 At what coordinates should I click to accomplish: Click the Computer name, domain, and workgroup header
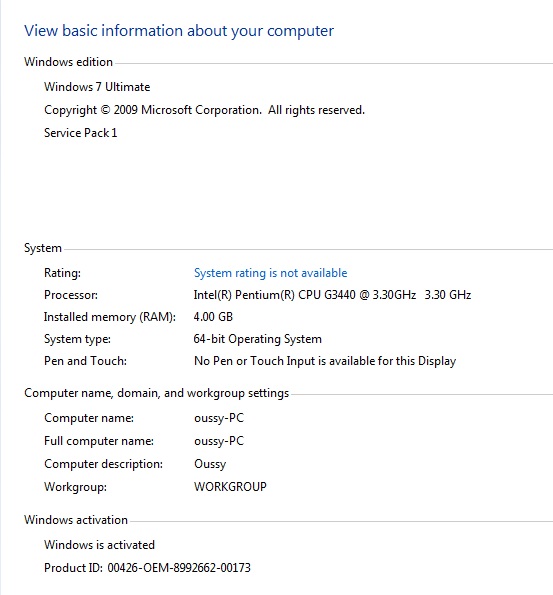157,393
